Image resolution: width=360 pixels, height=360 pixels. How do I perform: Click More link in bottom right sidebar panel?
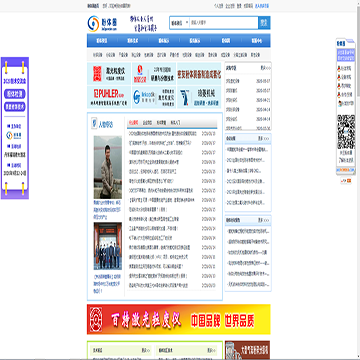click(x=263, y=220)
